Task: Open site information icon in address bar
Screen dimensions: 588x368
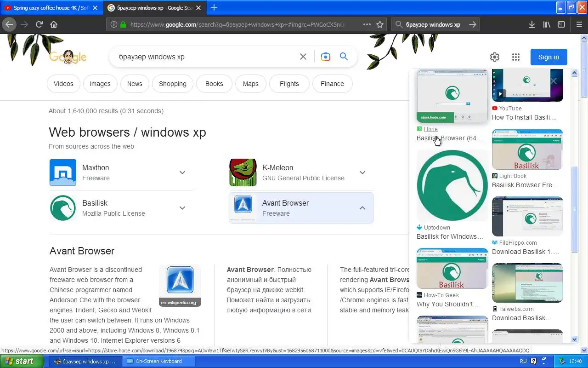Action: click(114, 25)
